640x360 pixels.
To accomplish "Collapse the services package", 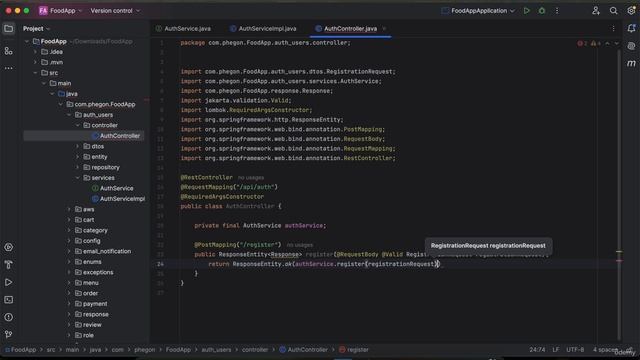I will click(x=78, y=178).
